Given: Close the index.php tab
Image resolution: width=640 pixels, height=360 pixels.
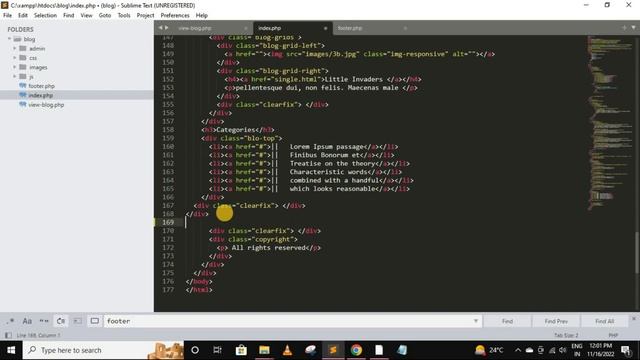Looking at the screenshot, I should [x=325, y=28].
